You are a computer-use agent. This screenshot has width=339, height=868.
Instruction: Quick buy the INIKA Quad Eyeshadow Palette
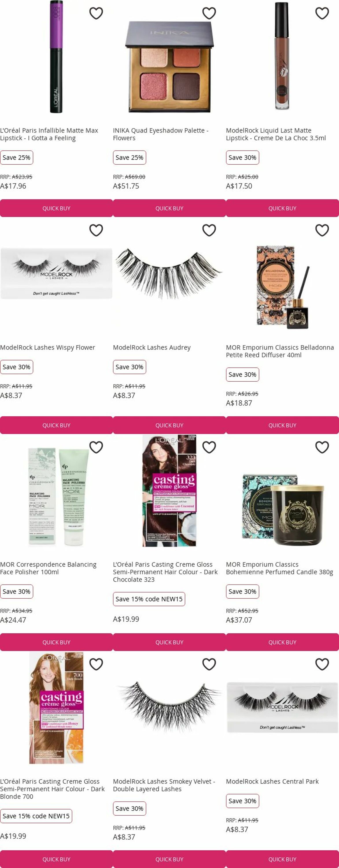point(169,208)
